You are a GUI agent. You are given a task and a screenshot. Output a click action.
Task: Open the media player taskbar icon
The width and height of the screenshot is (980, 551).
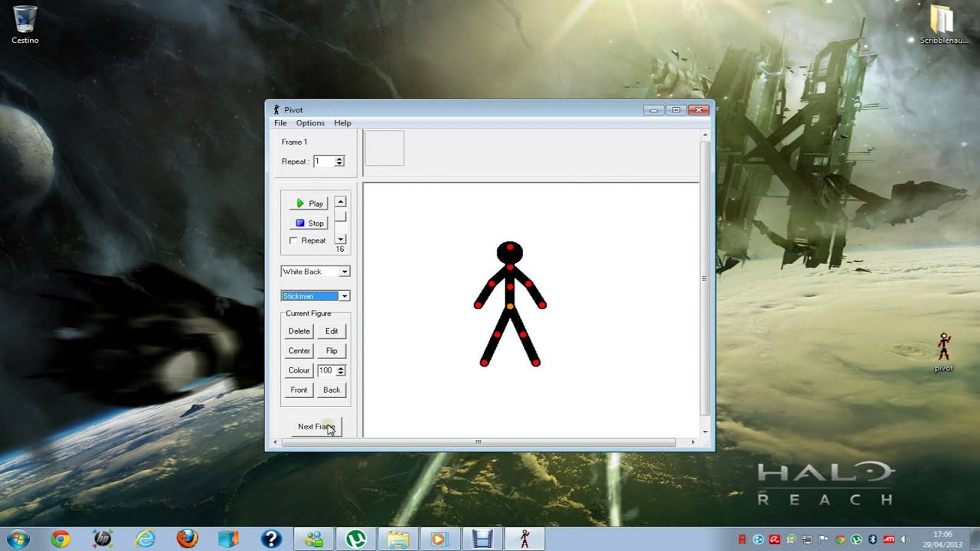[439, 539]
